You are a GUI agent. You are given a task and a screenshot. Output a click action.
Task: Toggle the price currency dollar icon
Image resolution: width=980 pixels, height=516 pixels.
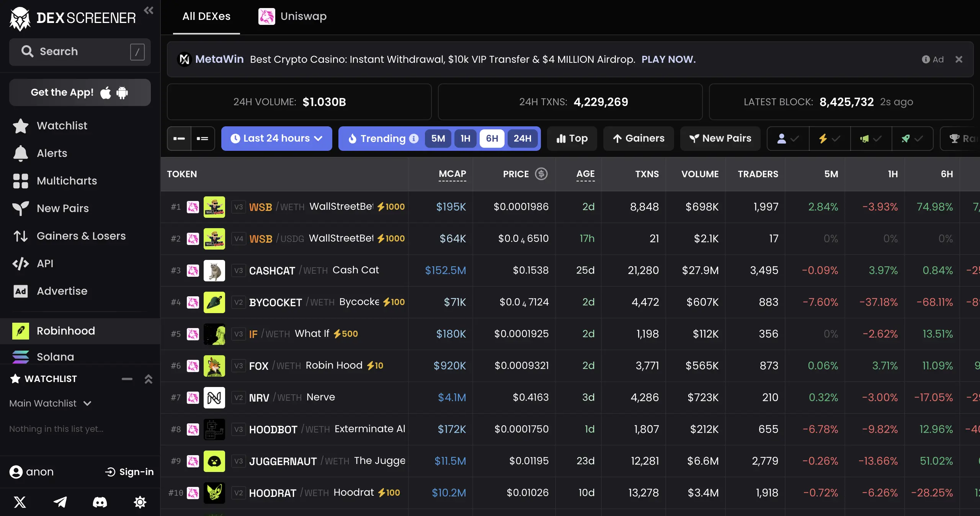click(541, 174)
